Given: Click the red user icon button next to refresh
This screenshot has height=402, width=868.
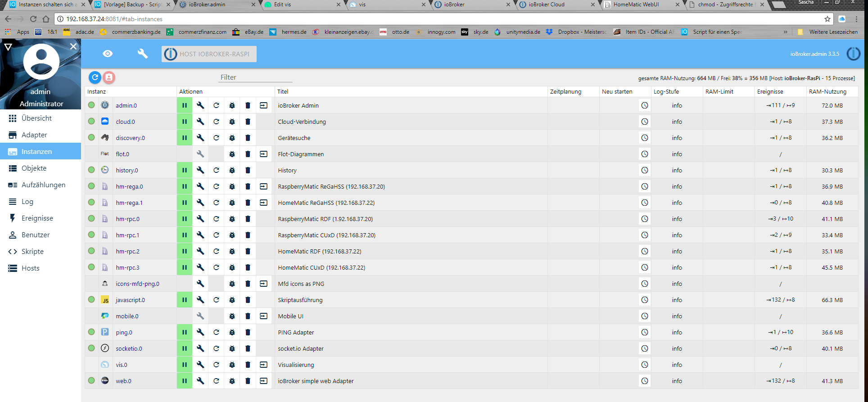Looking at the screenshot, I should click(x=109, y=77).
